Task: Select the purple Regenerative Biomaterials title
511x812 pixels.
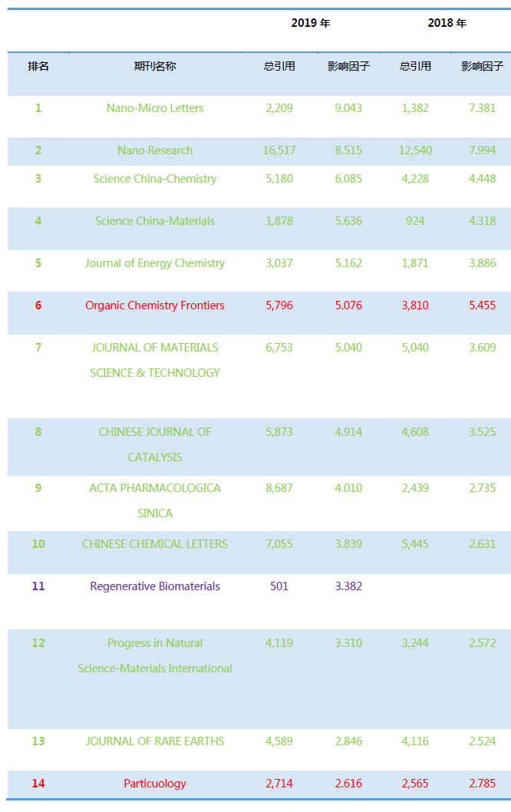Action: pyautogui.click(x=155, y=586)
